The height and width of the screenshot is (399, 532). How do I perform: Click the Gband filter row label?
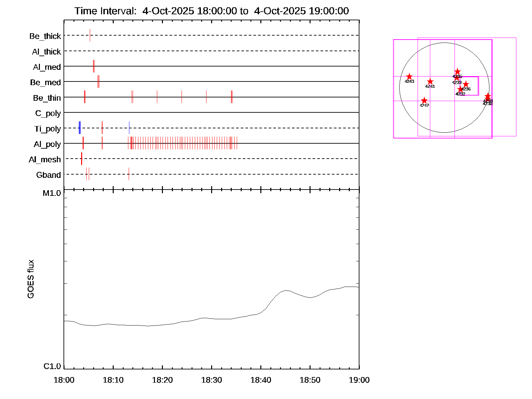[x=49, y=175]
